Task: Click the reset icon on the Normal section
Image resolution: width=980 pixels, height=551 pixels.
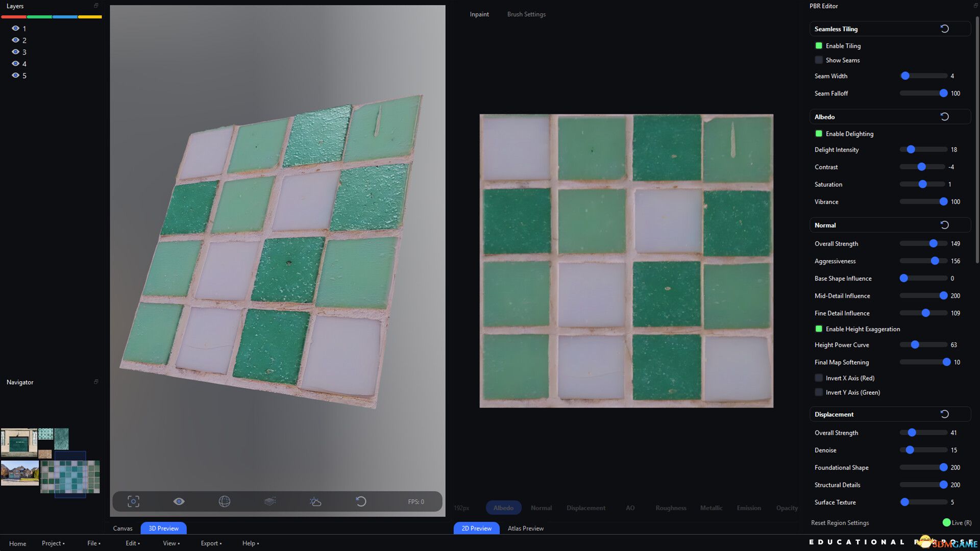Action: [945, 224]
